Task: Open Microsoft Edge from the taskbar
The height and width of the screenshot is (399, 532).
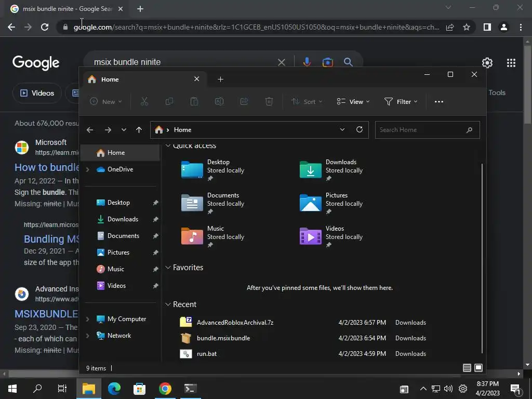Action: [x=114, y=389]
